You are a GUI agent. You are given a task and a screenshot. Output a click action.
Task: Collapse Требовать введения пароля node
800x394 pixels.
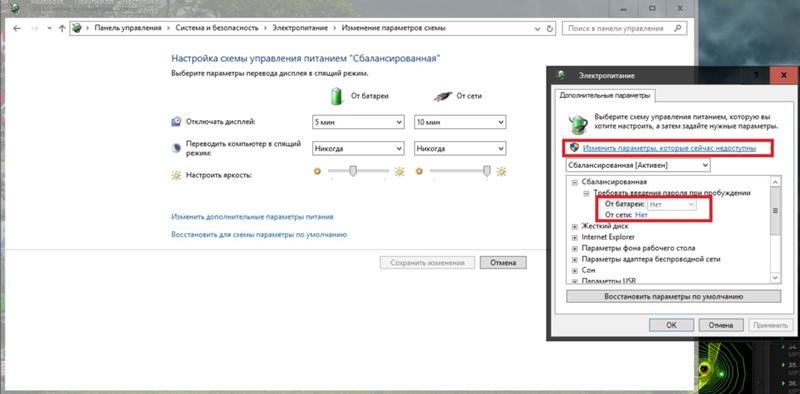click(586, 193)
